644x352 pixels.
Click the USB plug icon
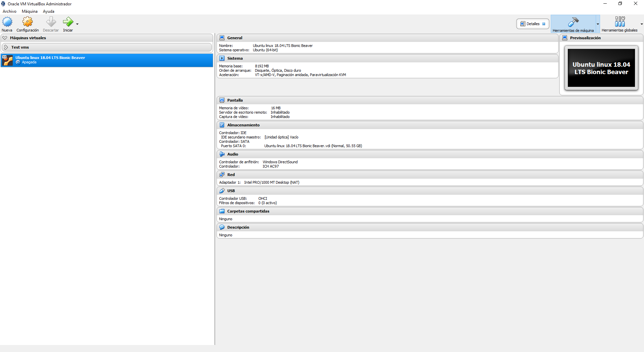point(222,191)
